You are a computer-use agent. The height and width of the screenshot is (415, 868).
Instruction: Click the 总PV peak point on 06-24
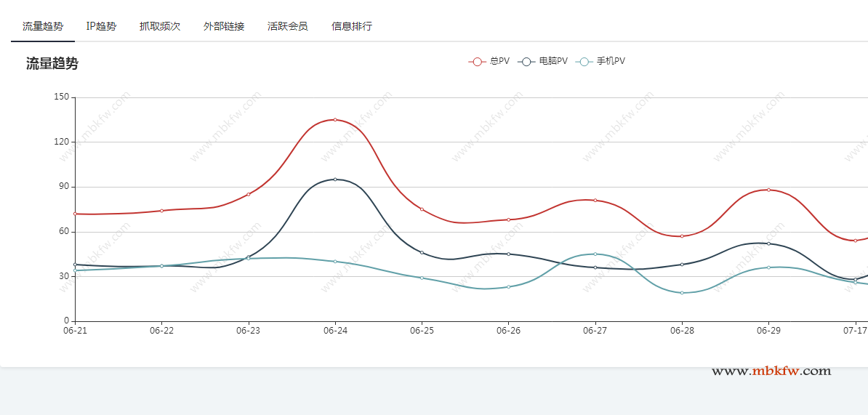click(x=335, y=120)
